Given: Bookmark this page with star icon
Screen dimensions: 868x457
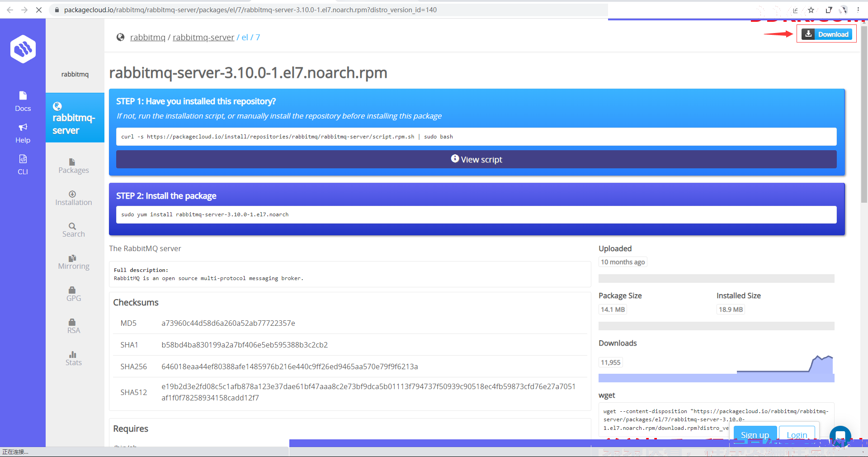Looking at the screenshot, I should 811,10.
